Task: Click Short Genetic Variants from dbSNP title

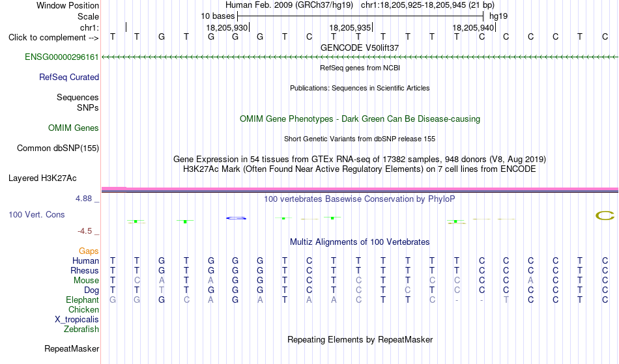Action: (360, 139)
